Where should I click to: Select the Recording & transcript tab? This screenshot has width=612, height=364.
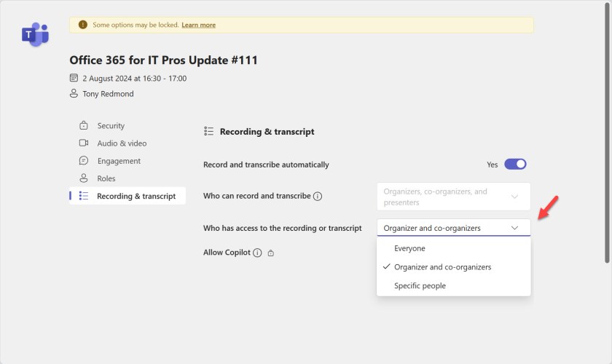pos(127,196)
